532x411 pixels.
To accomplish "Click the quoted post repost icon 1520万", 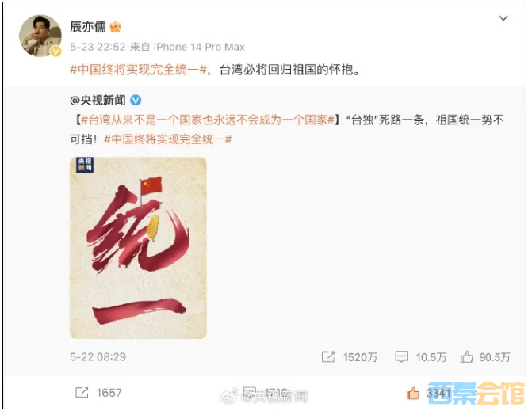I will point(328,357).
